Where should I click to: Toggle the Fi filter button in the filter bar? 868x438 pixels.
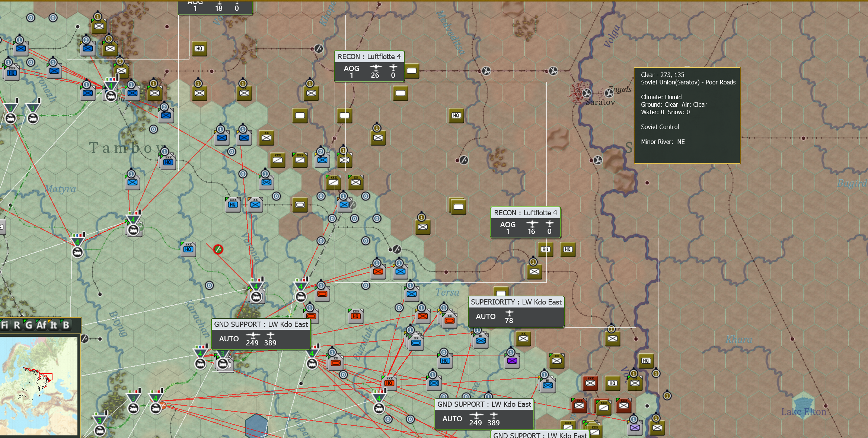pyautogui.click(x=5, y=325)
